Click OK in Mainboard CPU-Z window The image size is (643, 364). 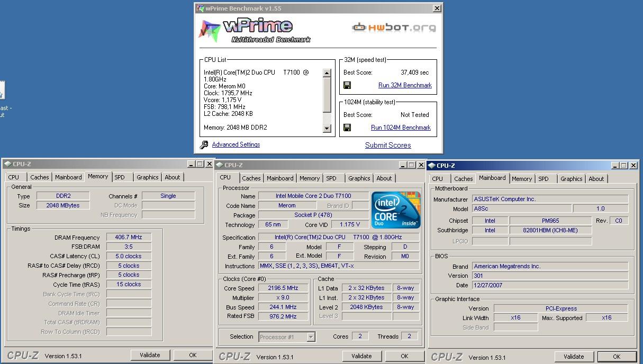[617, 357]
